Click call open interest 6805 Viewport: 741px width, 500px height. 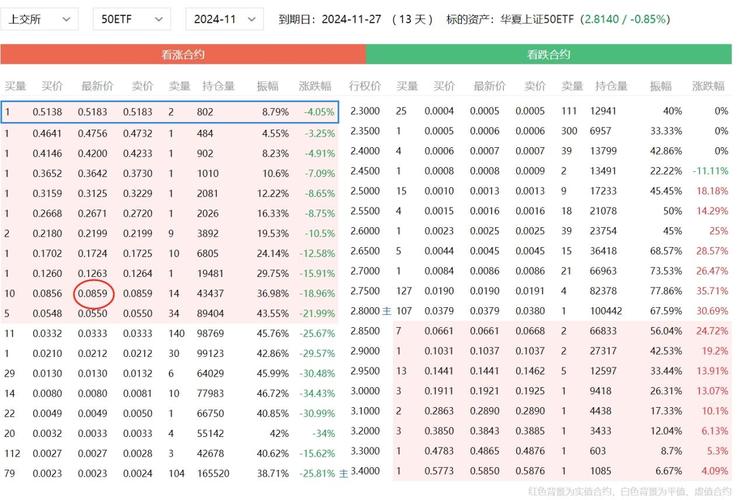point(207,254)
